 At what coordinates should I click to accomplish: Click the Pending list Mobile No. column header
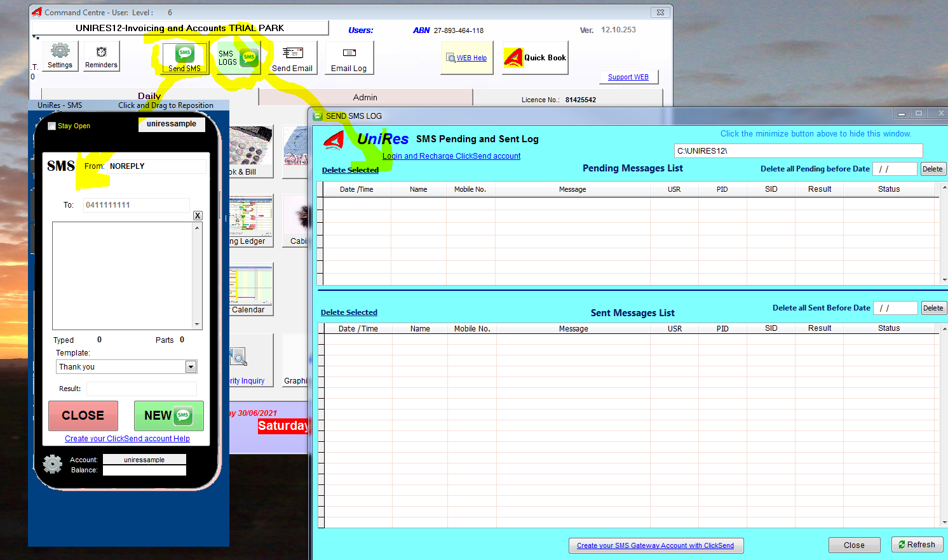tap(470, 189)
